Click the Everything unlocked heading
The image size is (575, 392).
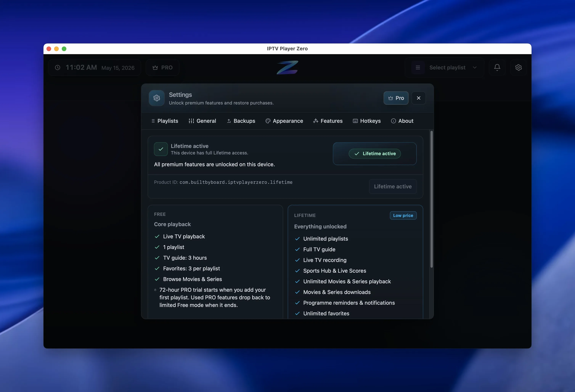[320, 227]
